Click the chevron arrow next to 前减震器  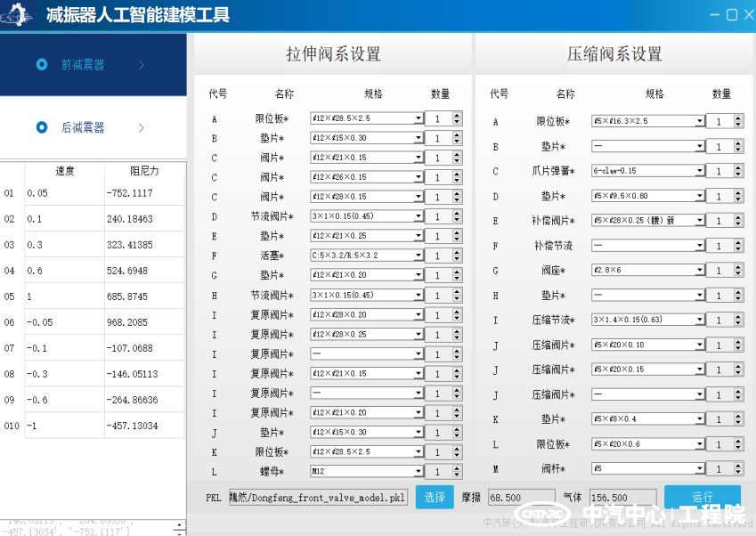[x=142, y=64]
